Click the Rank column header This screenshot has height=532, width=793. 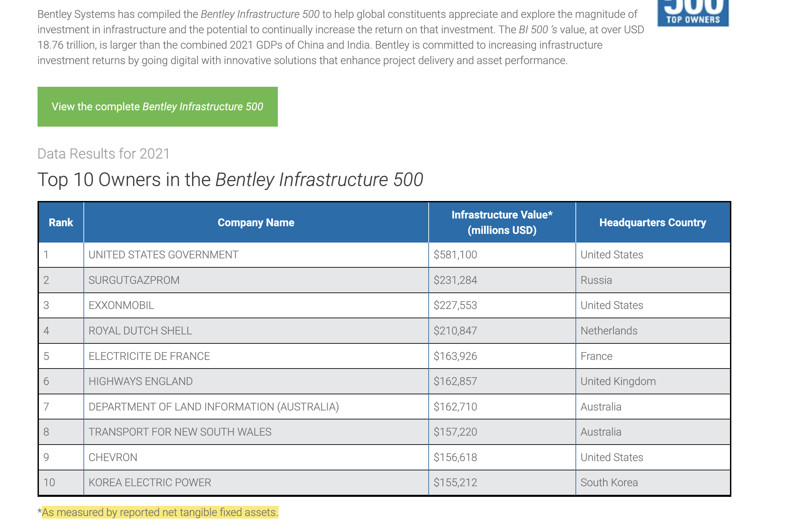pyautogui.click(x=61, y=222)
